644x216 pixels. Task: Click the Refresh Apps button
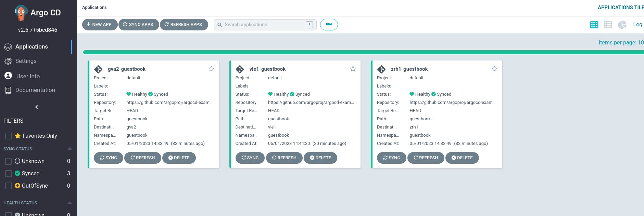[184, 25]
